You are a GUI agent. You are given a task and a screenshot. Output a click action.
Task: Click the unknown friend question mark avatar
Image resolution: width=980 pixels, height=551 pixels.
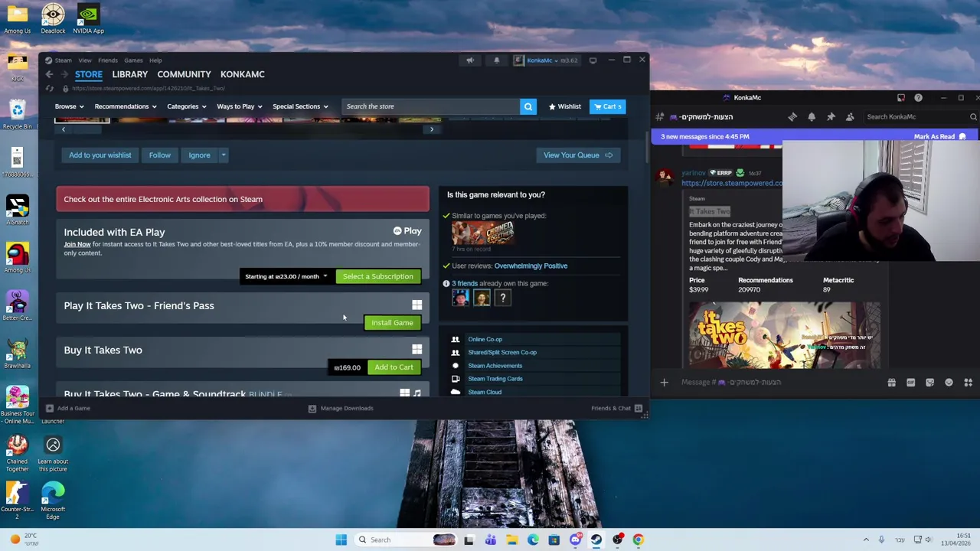(x=503, y=298)
